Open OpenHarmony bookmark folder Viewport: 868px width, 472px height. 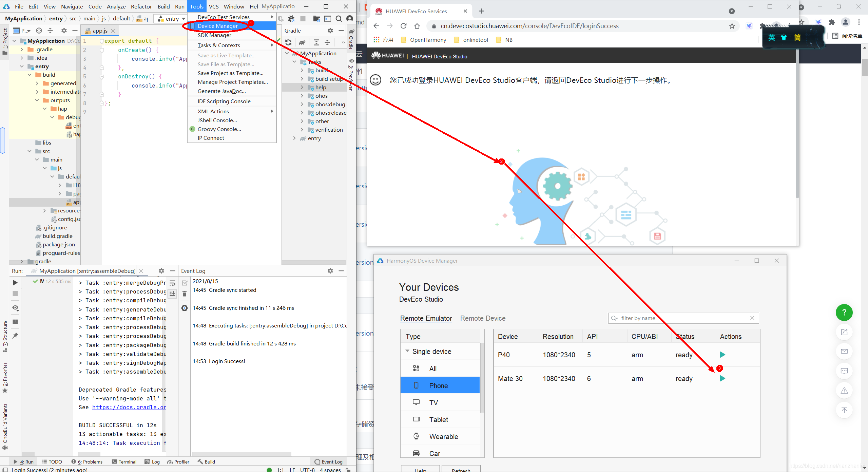[x=423, y=40]
